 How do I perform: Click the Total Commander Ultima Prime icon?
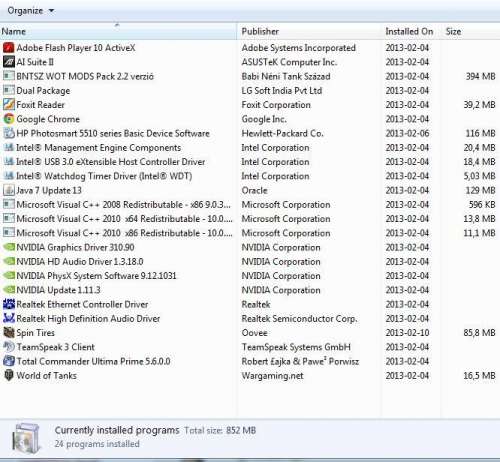(9, 361)
